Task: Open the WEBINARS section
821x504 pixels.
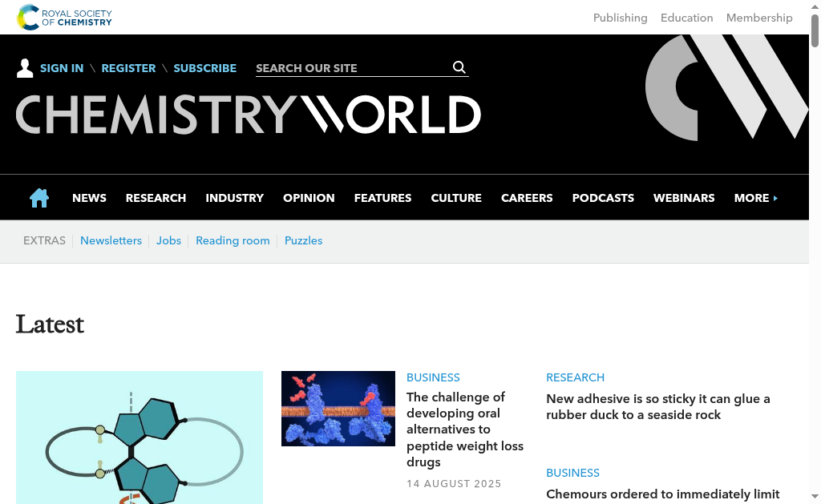Action: pos(684,198)
